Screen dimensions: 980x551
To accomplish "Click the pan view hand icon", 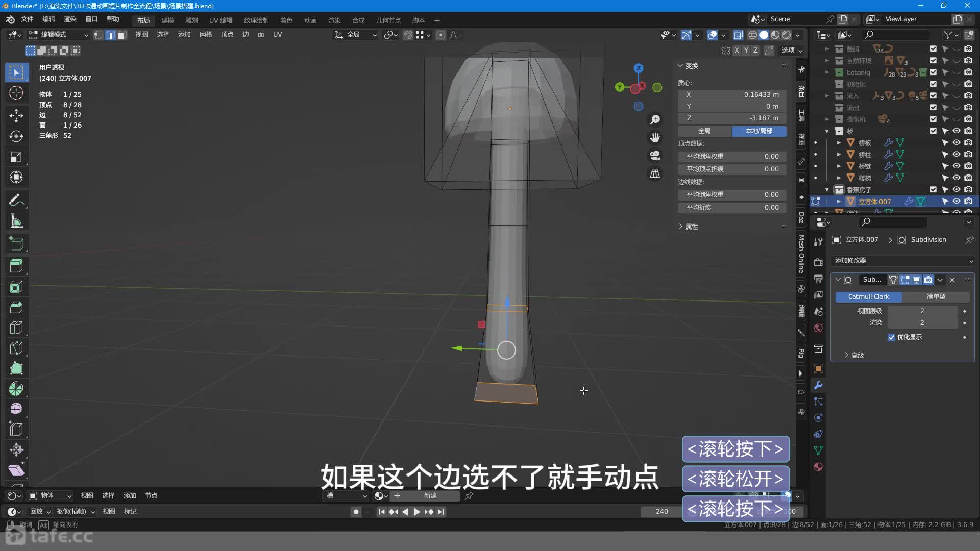I will 655,137.
